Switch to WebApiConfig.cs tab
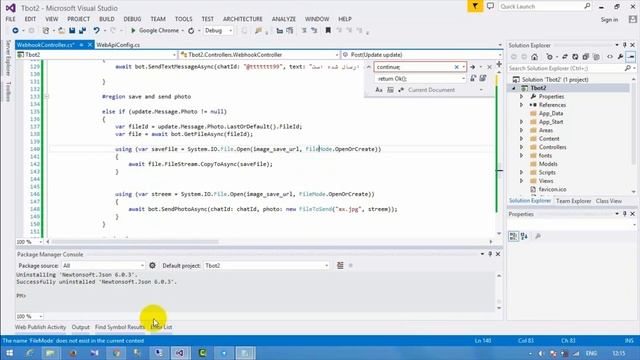640x360 pixels. [118, 45]
